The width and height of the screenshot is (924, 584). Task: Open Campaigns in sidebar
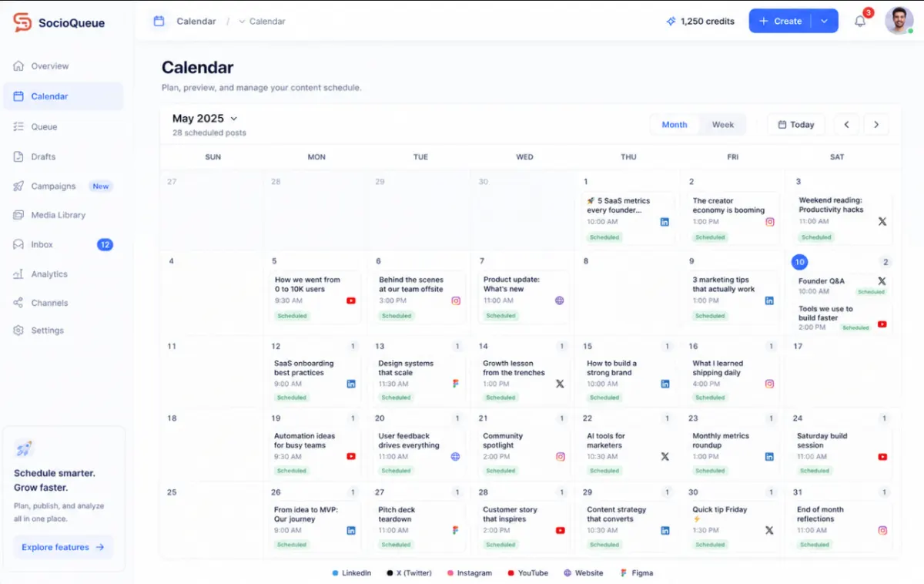tap(63, 186)
